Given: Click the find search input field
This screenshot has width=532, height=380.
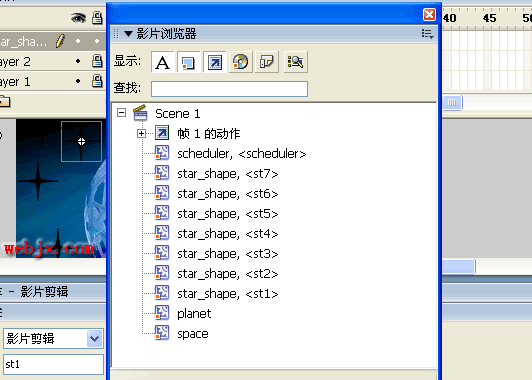Looking at the screenshot, I should pyautogui.click(x=229, y=89).
